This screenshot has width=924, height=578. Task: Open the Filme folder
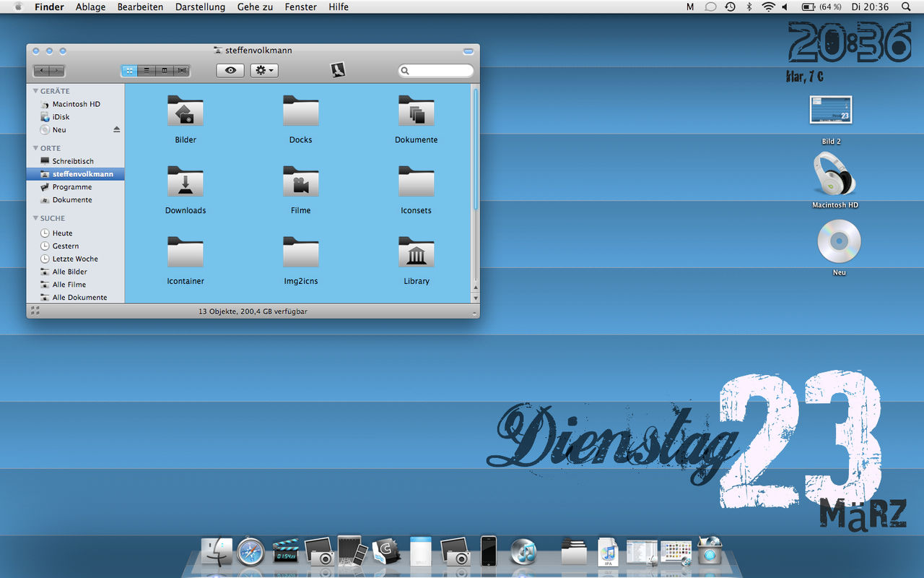[x=301, y=182]
